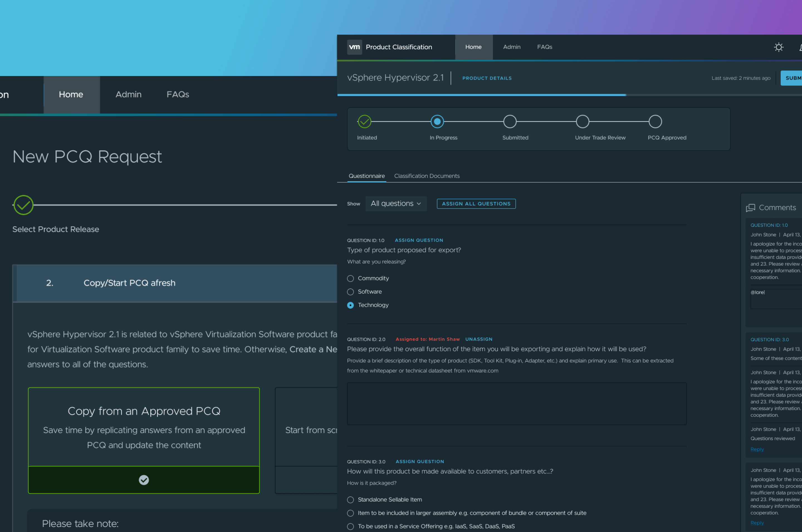
Task: Click the brightness theme sun icon
Action: (779, 47)
